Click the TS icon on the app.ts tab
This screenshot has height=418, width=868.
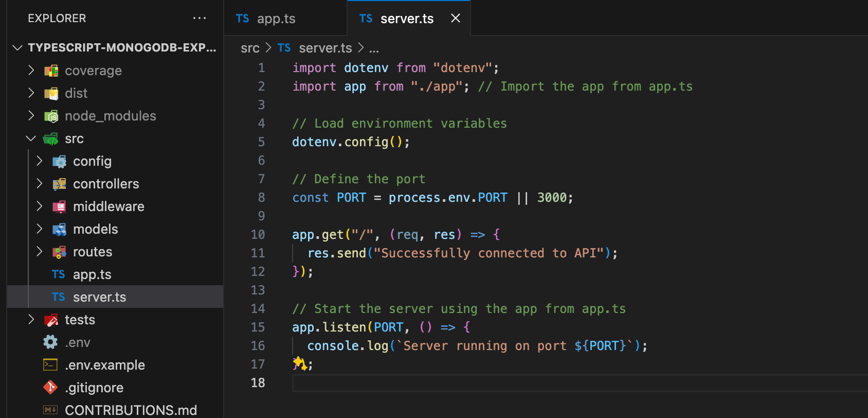[243, 19]
